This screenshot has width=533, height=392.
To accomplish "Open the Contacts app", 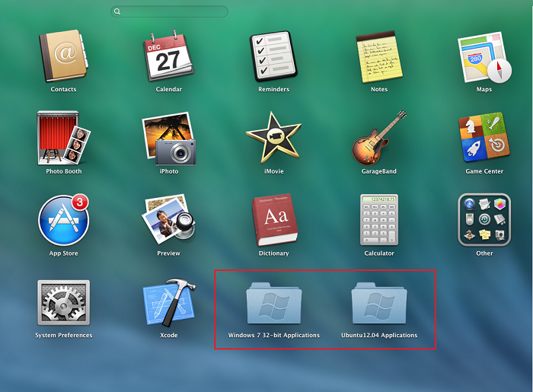I will tap(63, 56).
